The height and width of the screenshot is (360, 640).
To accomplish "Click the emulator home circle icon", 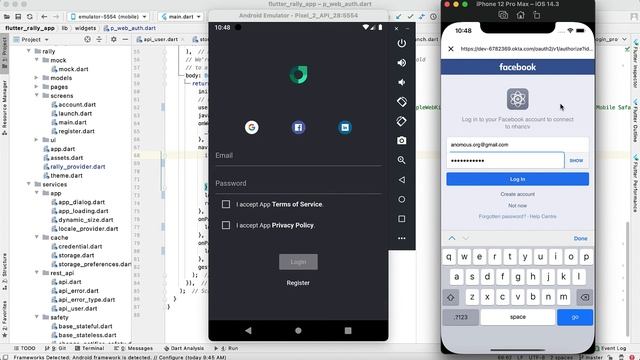I will click(402, 199).
